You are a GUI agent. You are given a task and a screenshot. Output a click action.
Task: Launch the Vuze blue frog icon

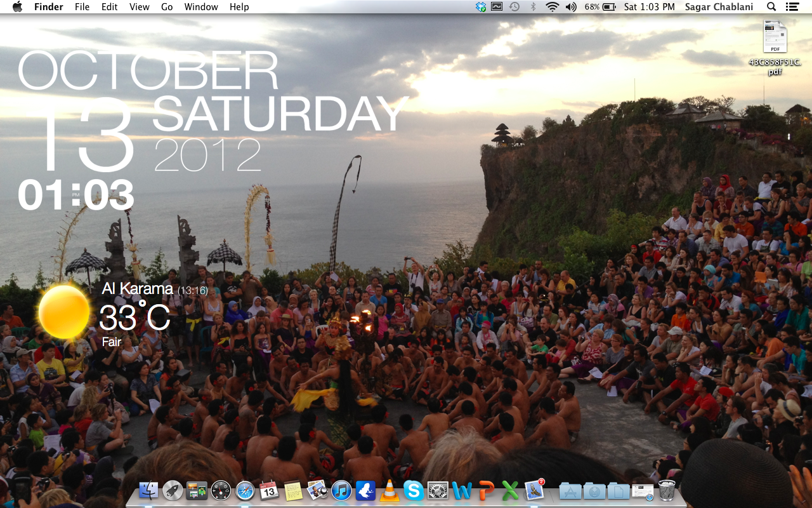coord(365,490)
